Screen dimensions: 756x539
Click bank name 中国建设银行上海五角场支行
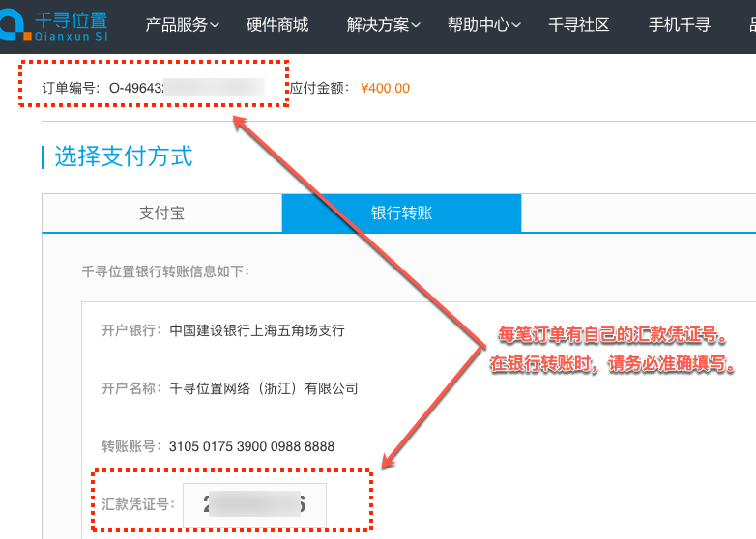pos(257,330)
